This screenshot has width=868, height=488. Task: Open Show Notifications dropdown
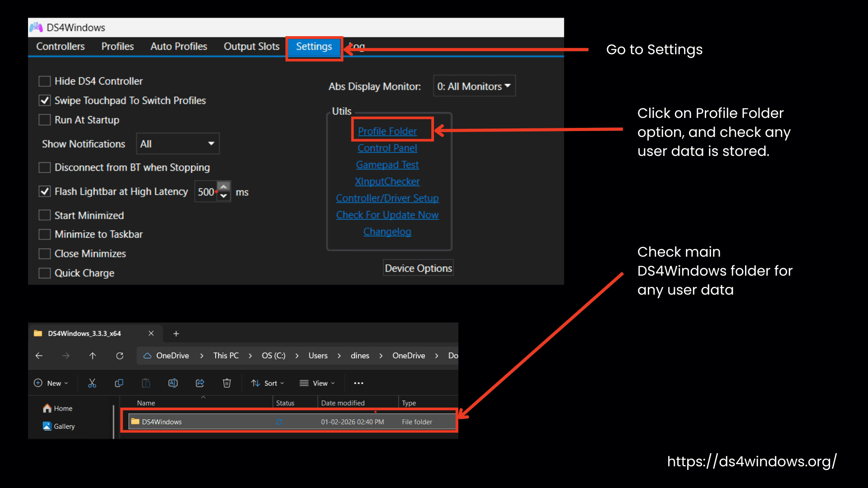point(178,144)
